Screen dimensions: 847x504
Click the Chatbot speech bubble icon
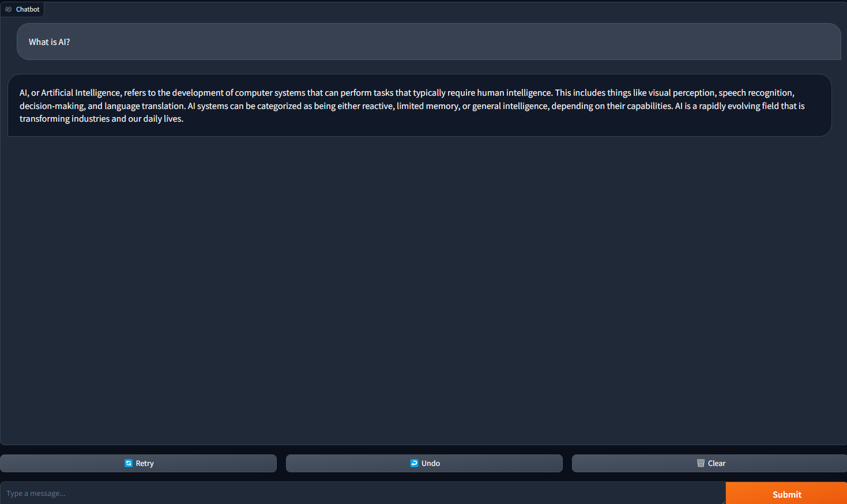[x=8, y=9]
